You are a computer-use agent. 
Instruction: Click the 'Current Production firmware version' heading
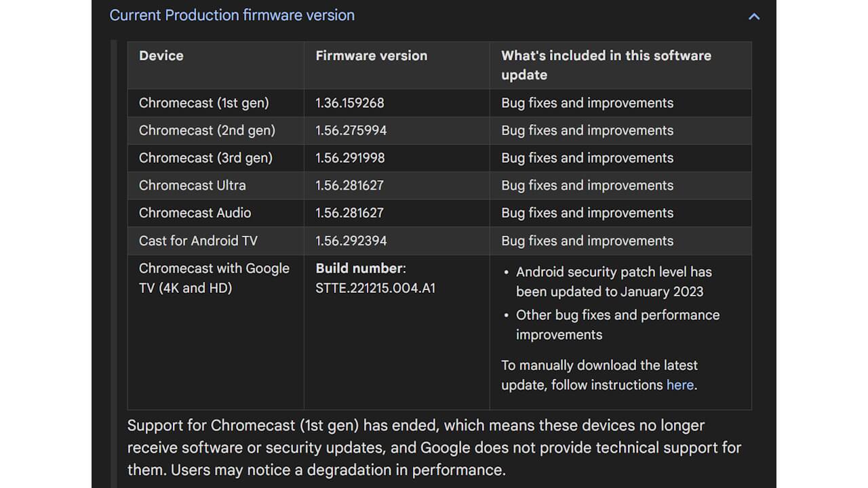tap(232, 15)
